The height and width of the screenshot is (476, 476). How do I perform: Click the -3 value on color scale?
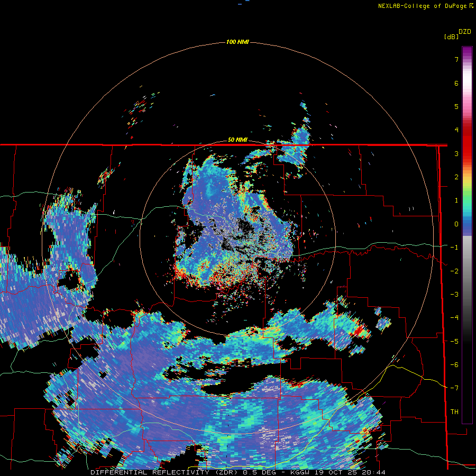coord(454,295)
